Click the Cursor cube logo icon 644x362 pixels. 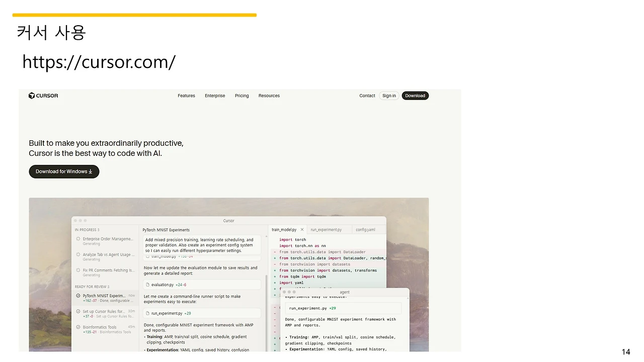point(31,96)
